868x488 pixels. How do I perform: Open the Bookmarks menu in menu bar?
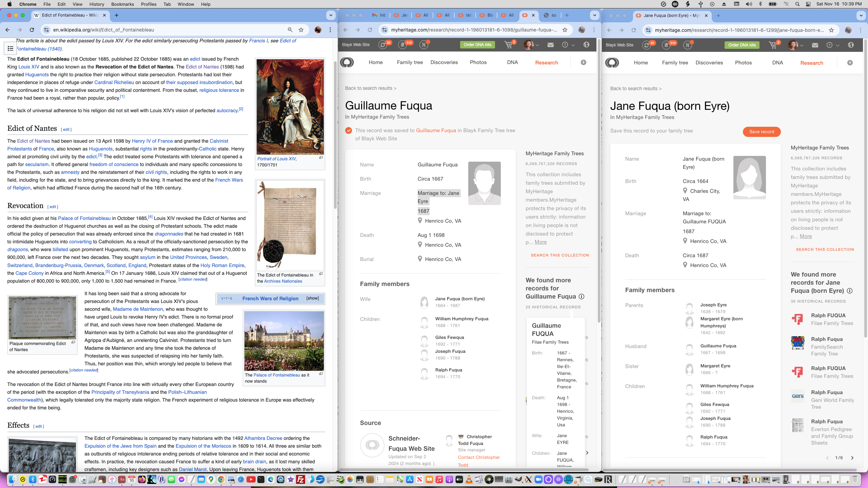[122, 4]
